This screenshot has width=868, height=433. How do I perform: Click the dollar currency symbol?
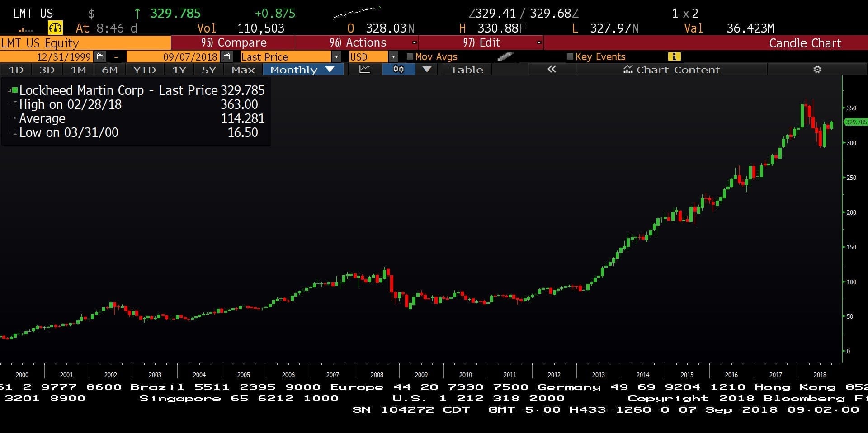coord(91,14)
